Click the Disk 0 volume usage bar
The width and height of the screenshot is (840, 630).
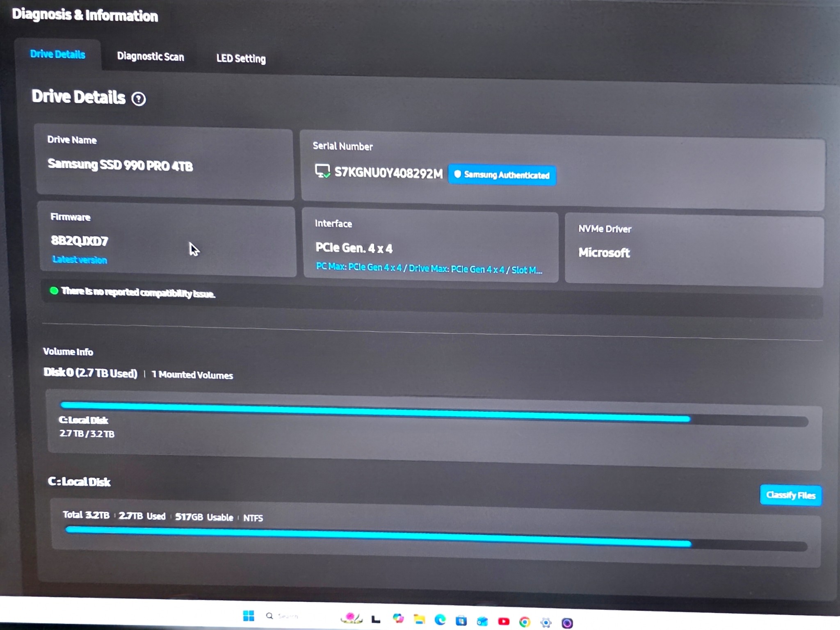pos(434,413)
